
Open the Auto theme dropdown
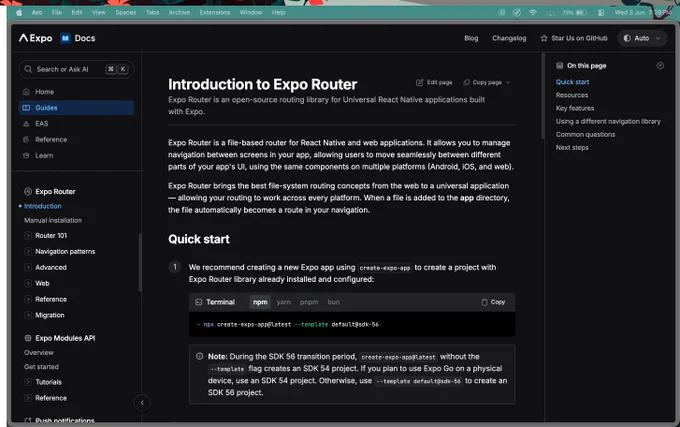[642, 39]
